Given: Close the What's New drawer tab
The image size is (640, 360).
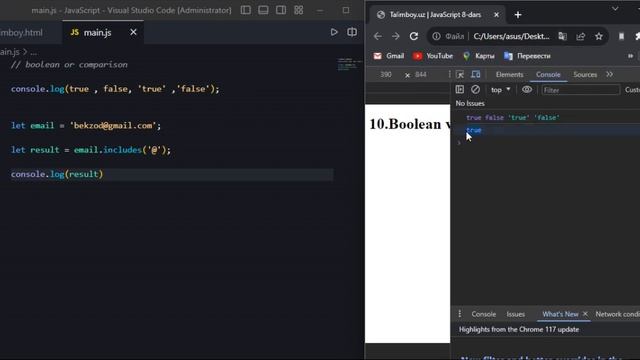Looking at the screenshot, I should coord(585,313).
